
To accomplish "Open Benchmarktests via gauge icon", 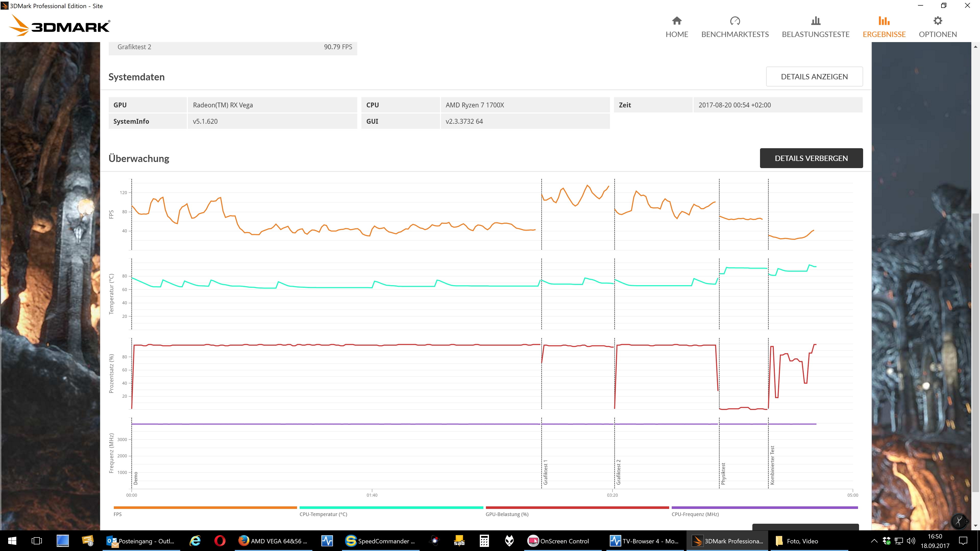I will 735,21.
